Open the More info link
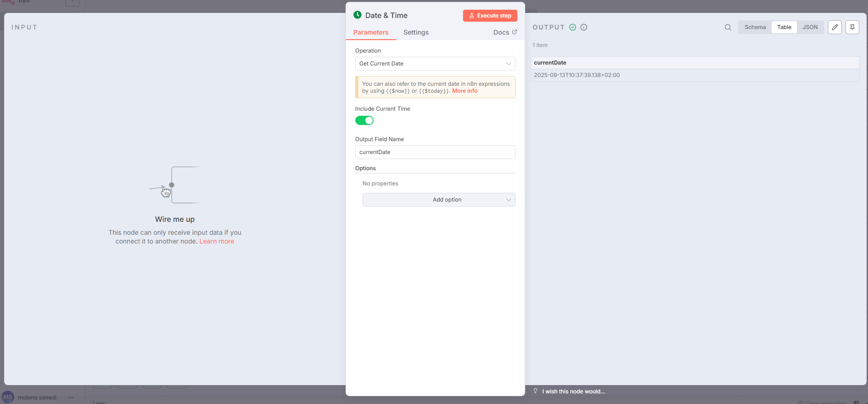 pos(464,91)
